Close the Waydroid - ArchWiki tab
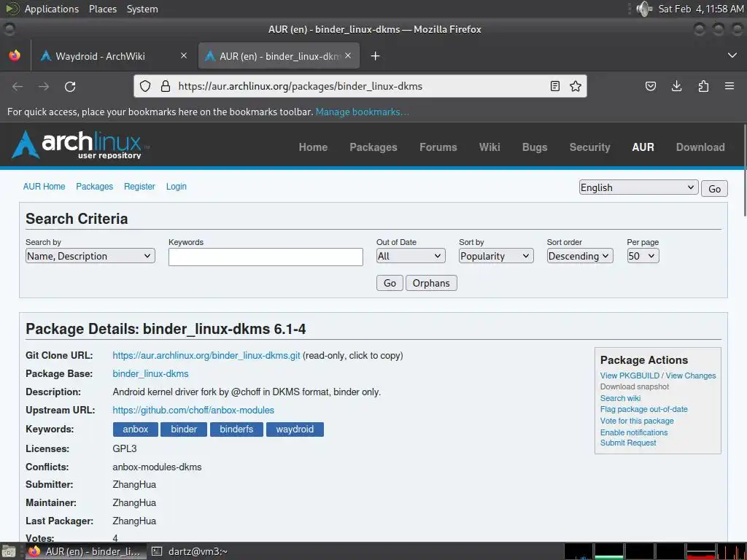Screen dimensions: 747x560 pyautogui.click(x=183, y=55)
